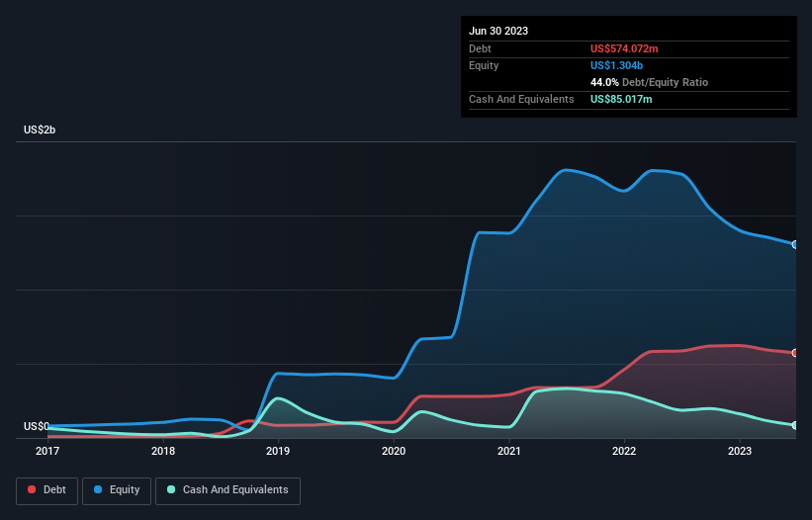Click the US$574.072m debt value
This screenshot has height=520, width=812.
click(624, 48)
